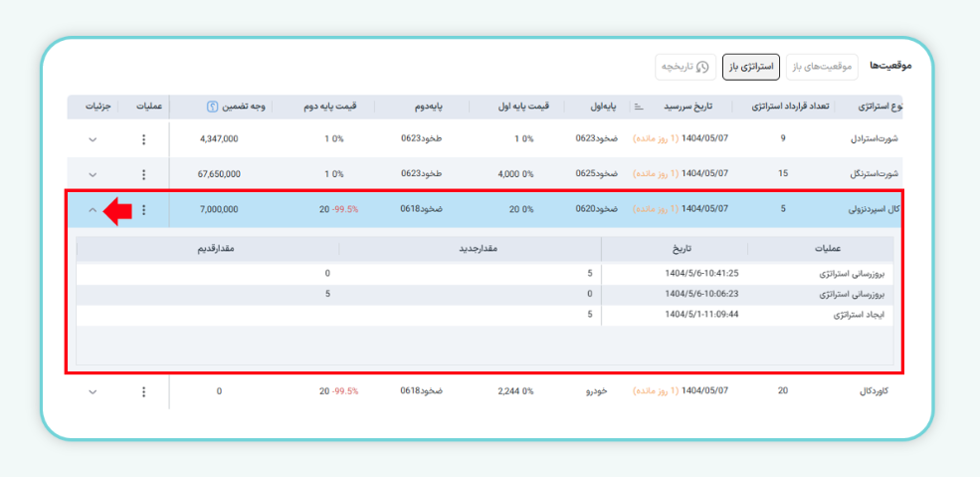980x477 pixels.
Task: Switch to موقعیت‌های باز tab
Action: 822,67
